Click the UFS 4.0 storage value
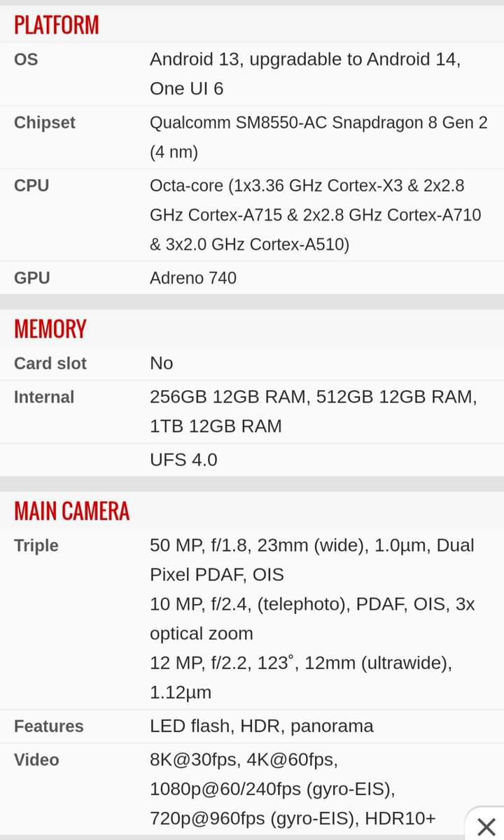 183,460
